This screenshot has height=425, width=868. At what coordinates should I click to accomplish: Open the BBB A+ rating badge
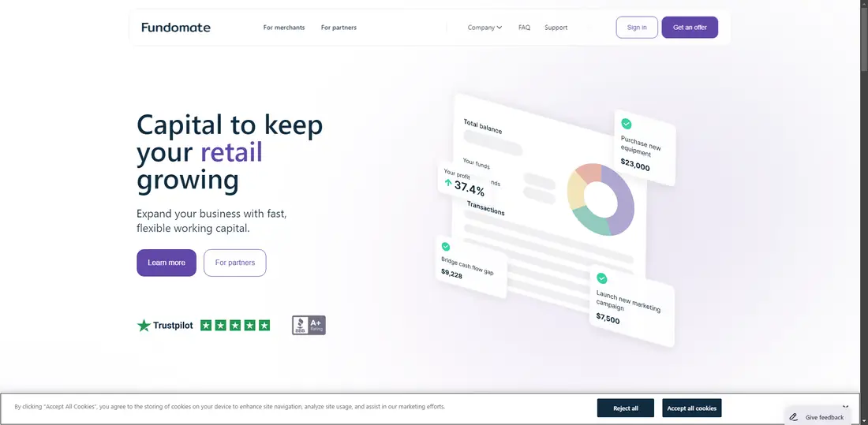[x=309, y=326]
